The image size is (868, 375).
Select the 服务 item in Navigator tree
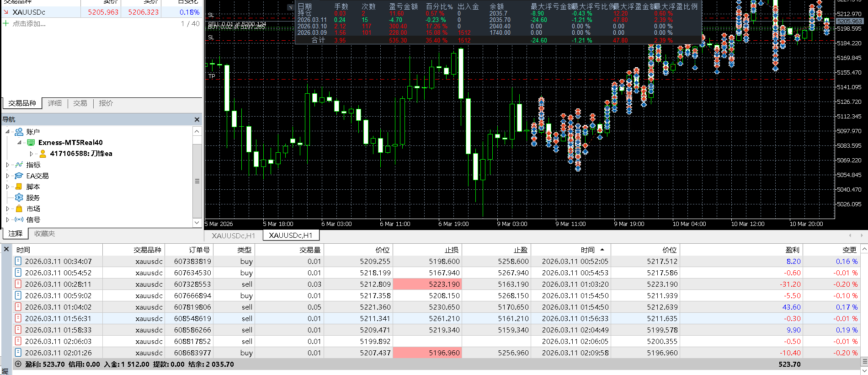click(33, 198)
